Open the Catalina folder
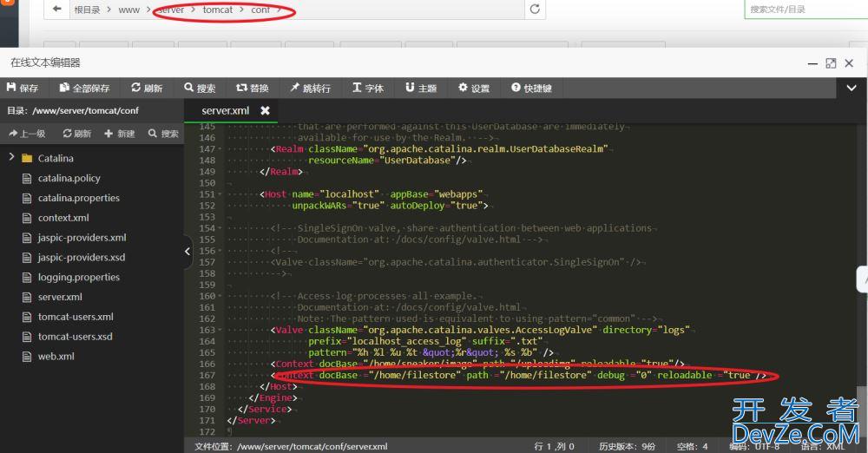The width and height of the screenshot is (868, 453). point(56,159)
